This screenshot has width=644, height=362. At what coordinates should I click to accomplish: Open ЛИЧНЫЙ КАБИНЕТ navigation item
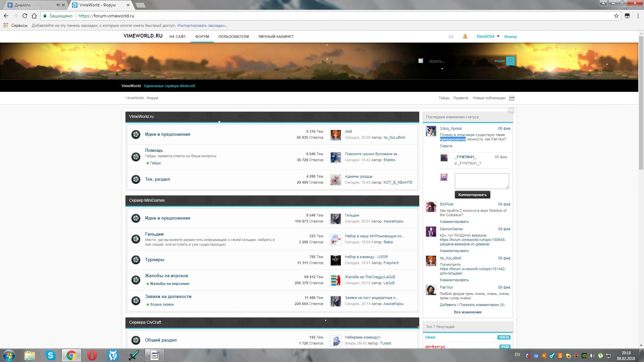tap(276, 37)
